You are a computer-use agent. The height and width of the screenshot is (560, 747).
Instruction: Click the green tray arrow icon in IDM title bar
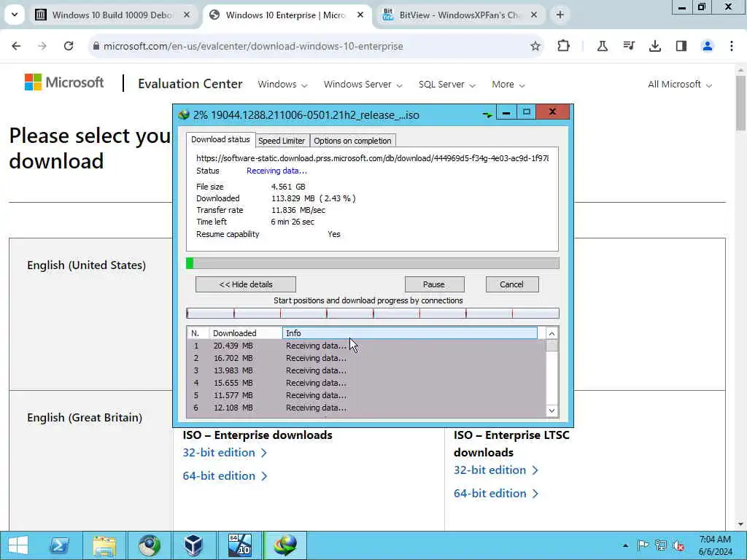[x=487, y=114]
